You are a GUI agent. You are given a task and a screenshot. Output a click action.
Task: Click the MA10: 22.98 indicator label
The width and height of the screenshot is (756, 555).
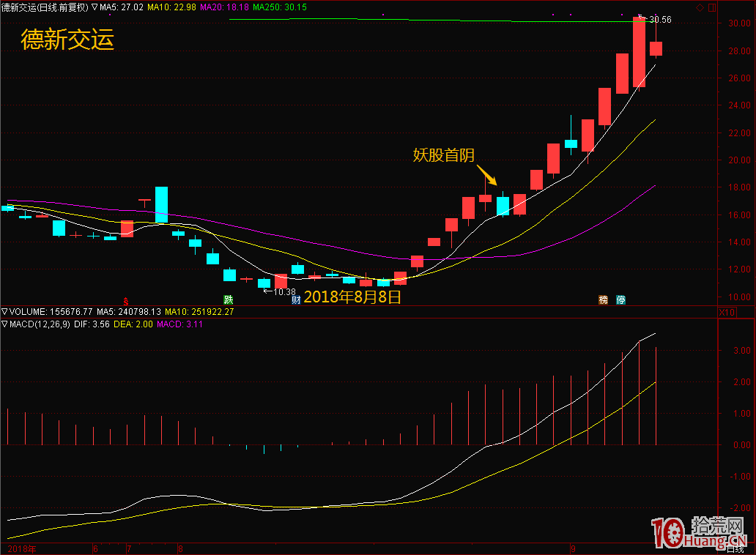point(171,7)
